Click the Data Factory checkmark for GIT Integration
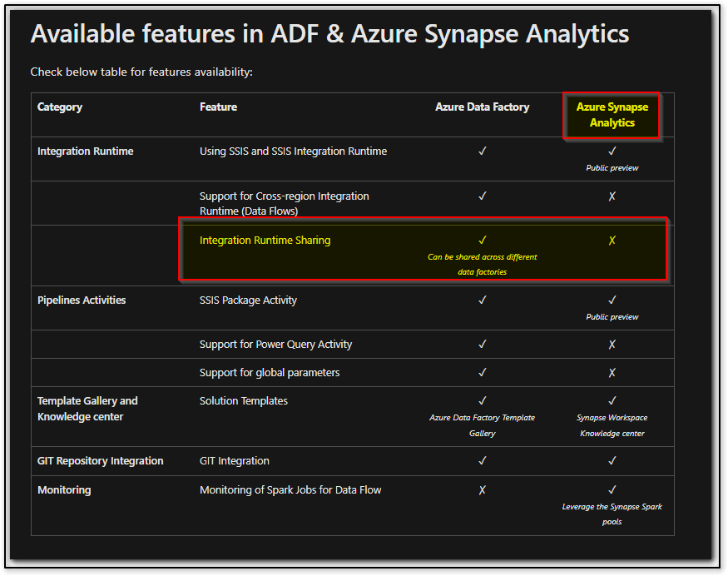 tap(483, 460)
